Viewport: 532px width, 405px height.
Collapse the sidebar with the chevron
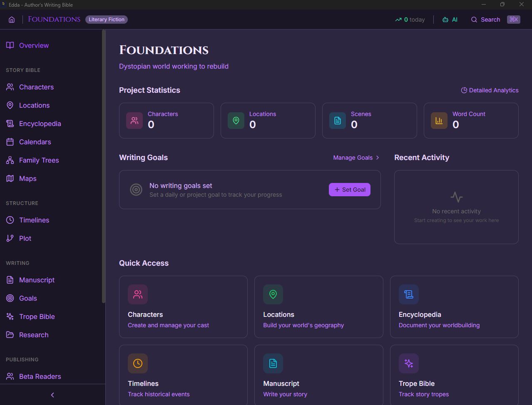pyautogui.click(x=52, y=395)
